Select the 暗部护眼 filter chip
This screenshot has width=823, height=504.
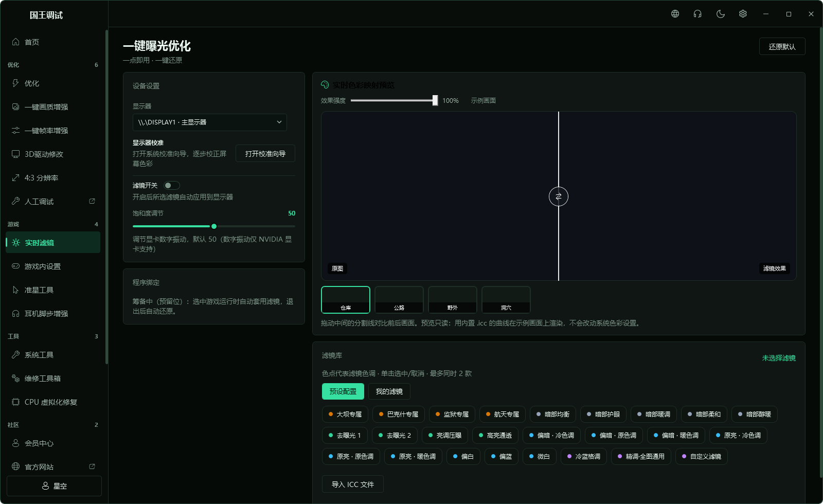click(603, 415)
